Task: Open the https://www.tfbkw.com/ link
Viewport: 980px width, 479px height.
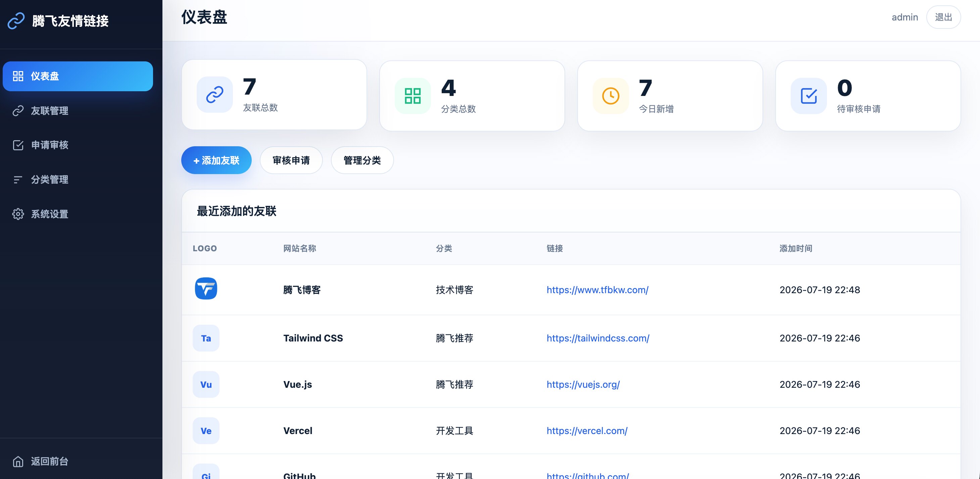Action: [597, 290]
